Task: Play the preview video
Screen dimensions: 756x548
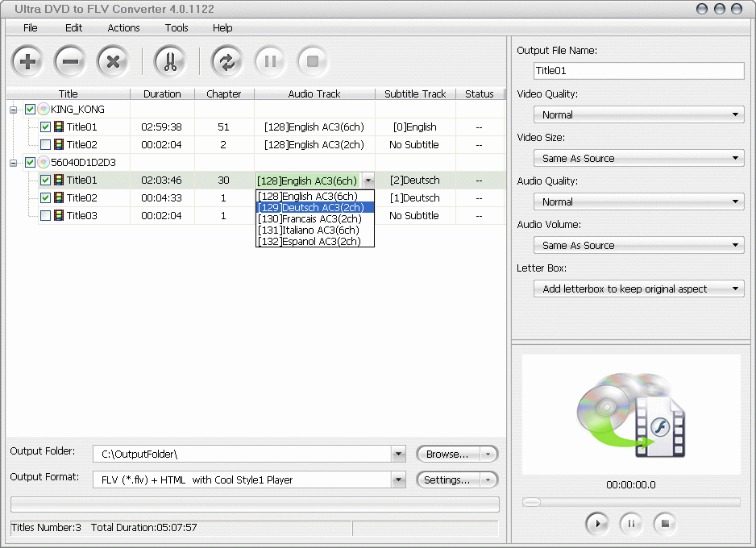Action: point(597,523)
